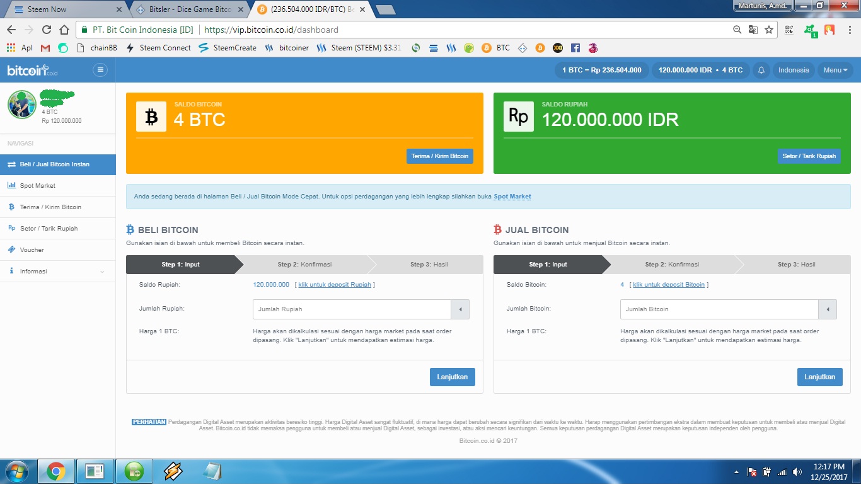Click the Chrome taskbar icon

pyautogui.click(x=56, y=471)
